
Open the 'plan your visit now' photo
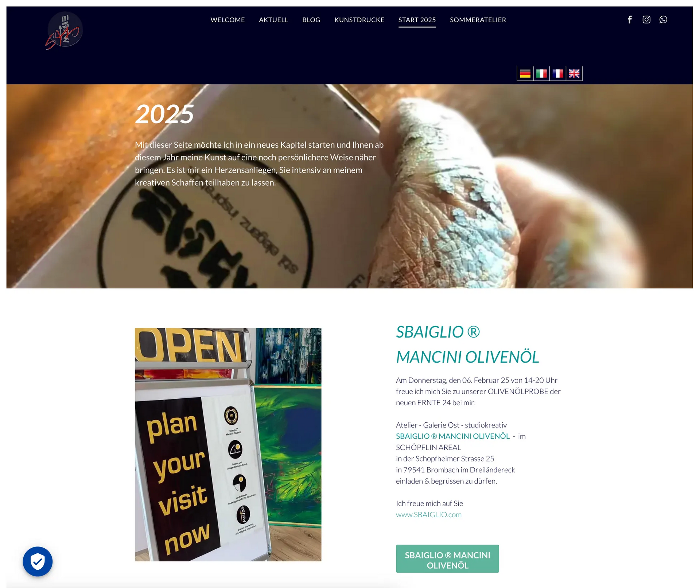228,444
